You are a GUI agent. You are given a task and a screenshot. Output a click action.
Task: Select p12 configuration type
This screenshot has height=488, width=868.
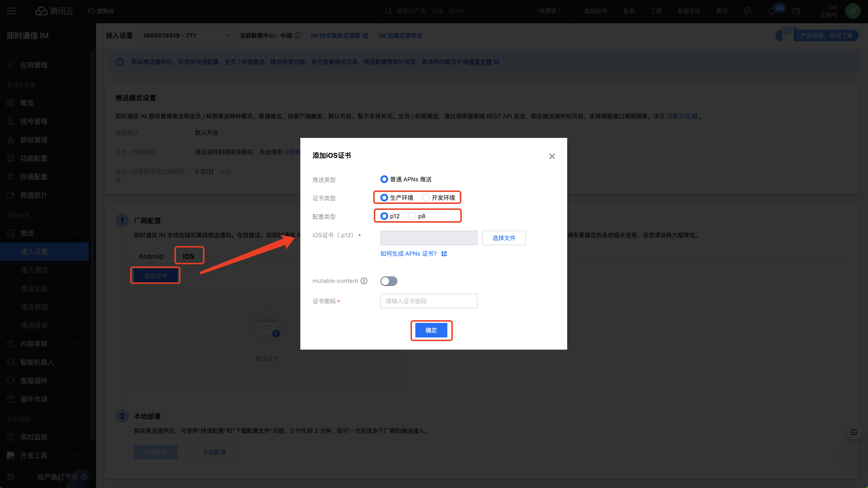click(x=384, y=216)
